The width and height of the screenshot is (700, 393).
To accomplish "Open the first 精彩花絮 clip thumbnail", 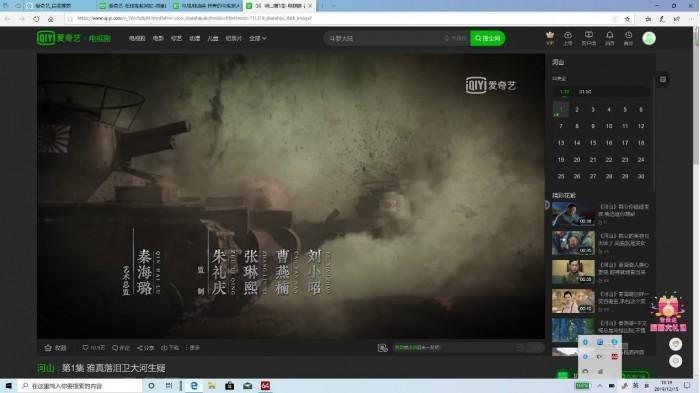I will [x=573, y=214].
